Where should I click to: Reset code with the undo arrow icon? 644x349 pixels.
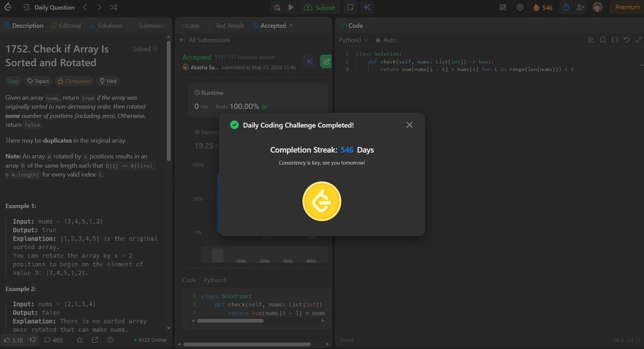coord(627,40)
